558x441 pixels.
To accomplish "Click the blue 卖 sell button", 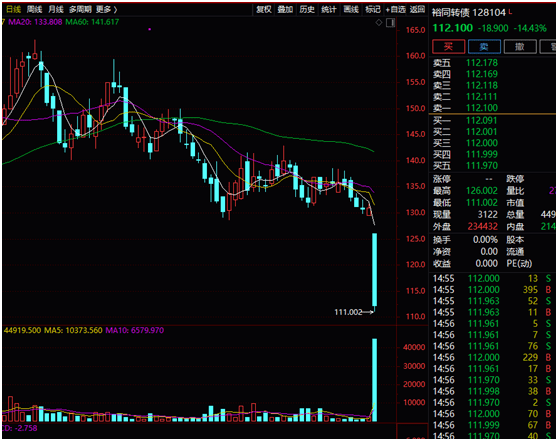I will click(484, 47).
